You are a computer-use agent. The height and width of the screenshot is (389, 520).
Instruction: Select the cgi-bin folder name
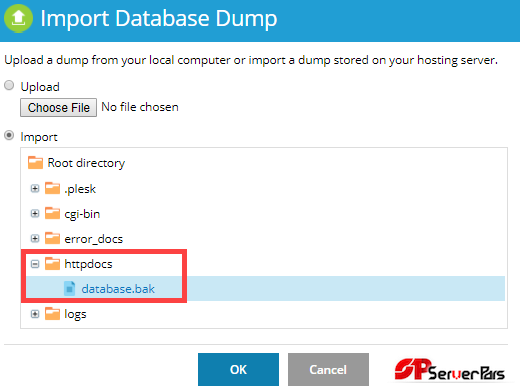point(82,214)
